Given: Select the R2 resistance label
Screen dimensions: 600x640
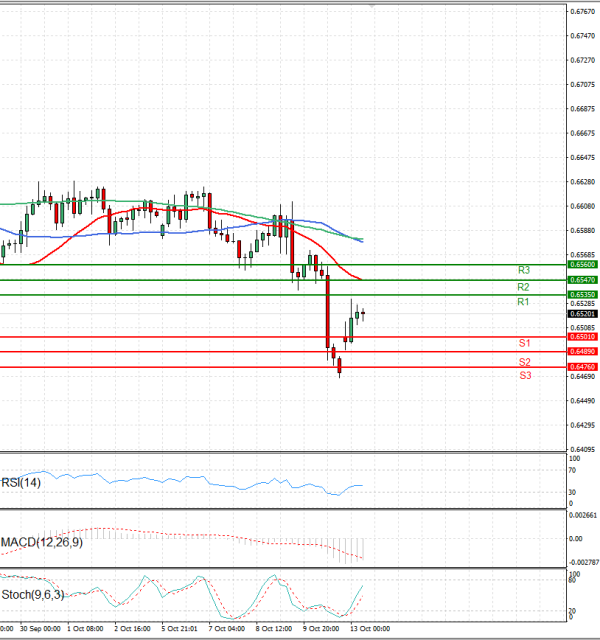Looking at the screenshot, I should point(523,287).
